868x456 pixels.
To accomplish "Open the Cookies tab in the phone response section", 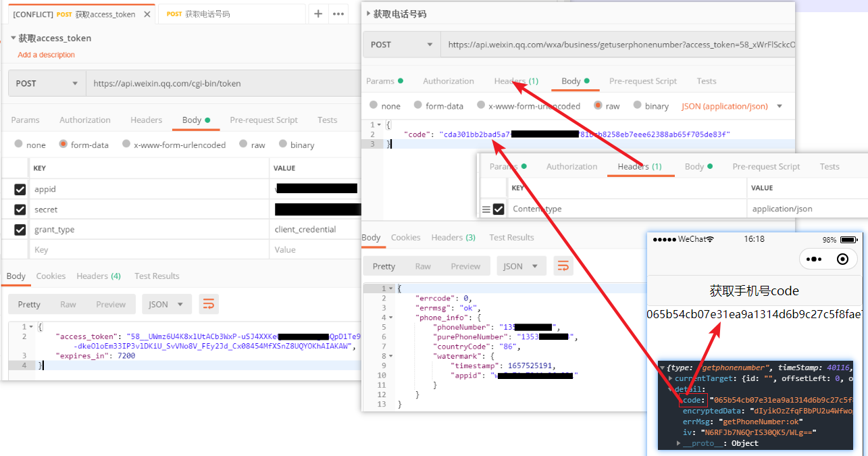I will point(405,237).
